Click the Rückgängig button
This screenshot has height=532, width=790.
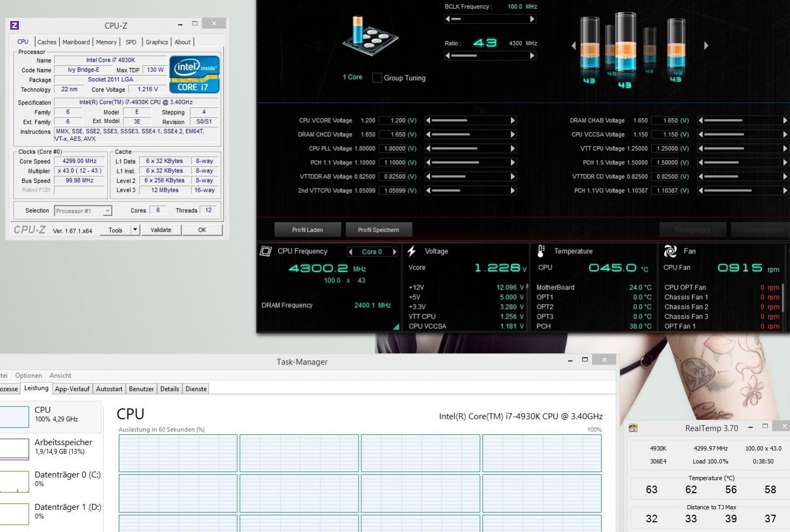coord(692,230)
